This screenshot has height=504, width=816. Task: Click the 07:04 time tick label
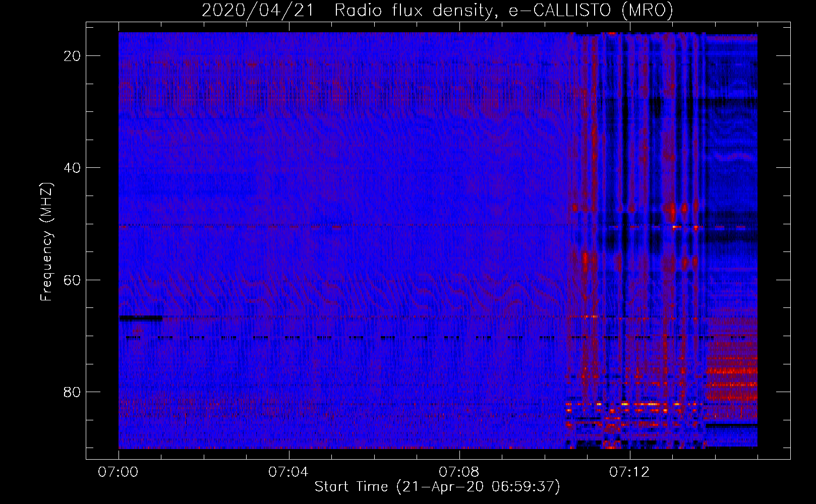(288, 472)
